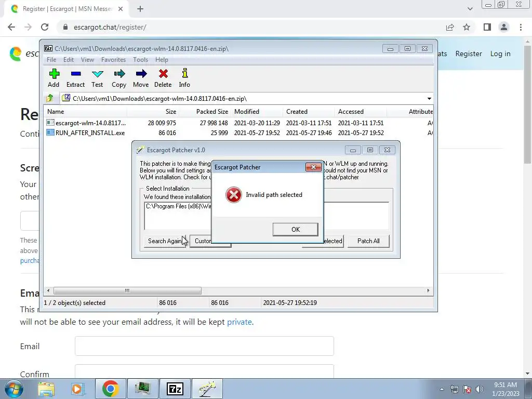
Task: Click the Action Center flag tray icon
Action: [467, 389]
